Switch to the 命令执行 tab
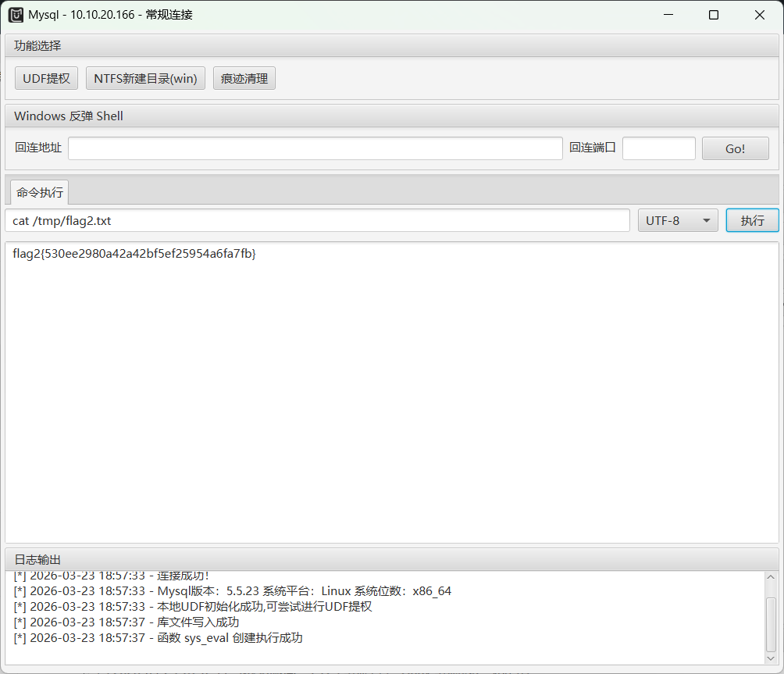 [37, 192]
